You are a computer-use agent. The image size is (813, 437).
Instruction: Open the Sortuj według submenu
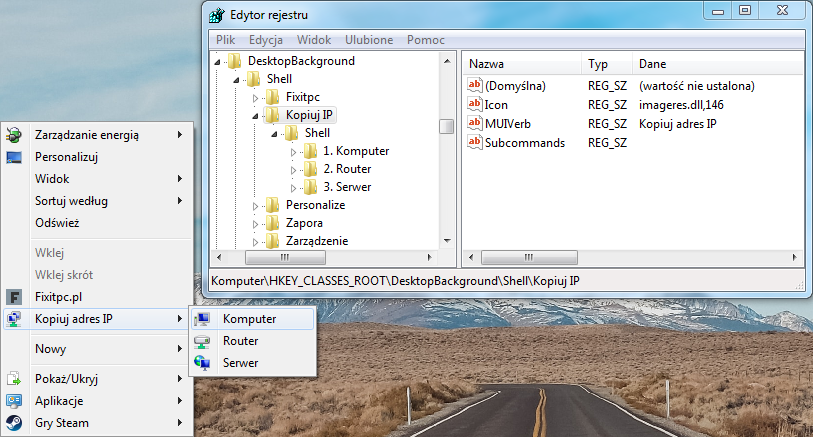point(98,201)
